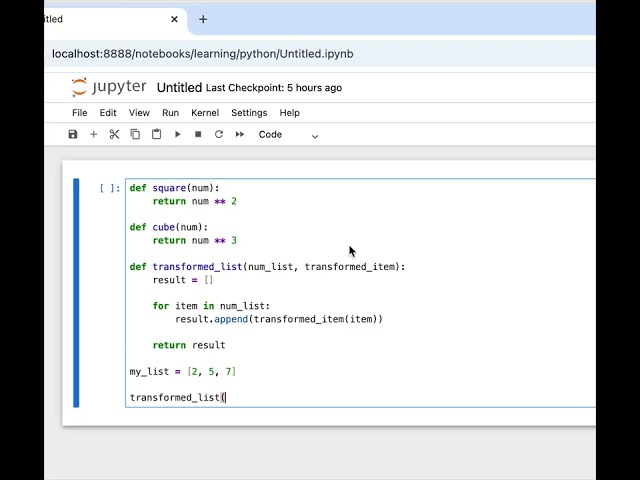640x480 pixels.
Task: Paste cell using the clipboard icon
Action: [x=156, y=134]
